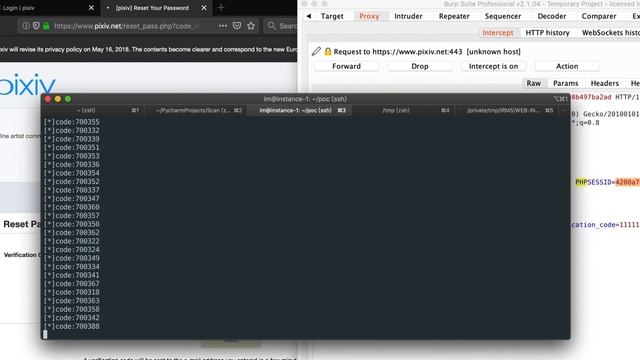This screenshot has height=360, width=640.
Task: Click the red close button of terminal window
Action: (48, 99)
